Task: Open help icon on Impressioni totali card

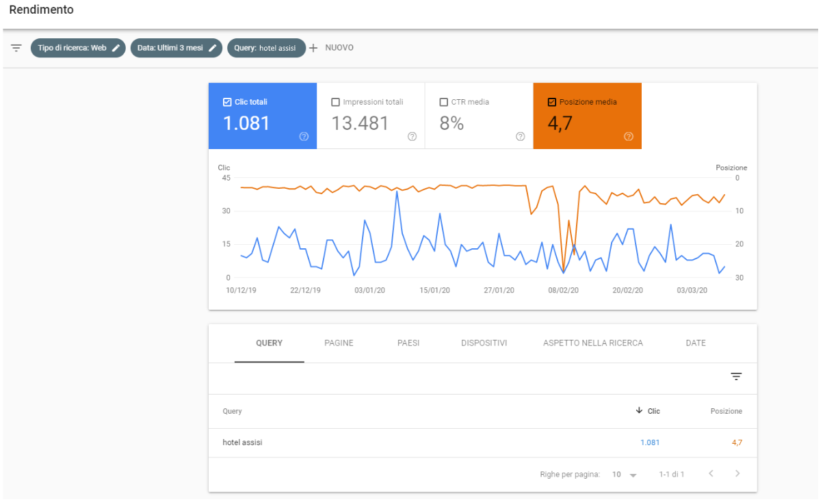Action: point(412,137)
